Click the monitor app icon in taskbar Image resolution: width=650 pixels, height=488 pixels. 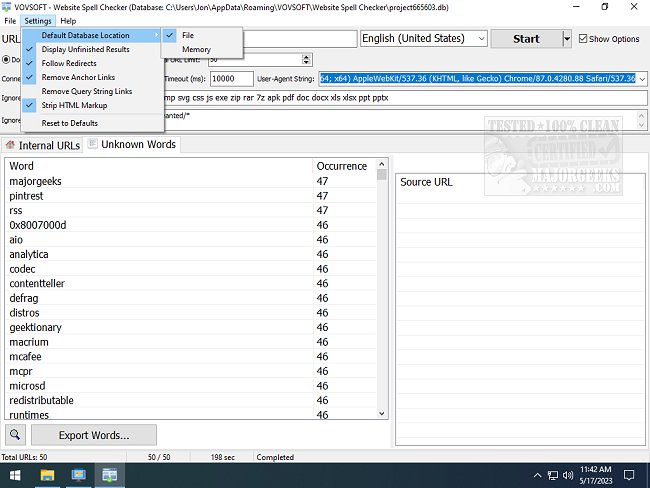click(x=78, y=475)
